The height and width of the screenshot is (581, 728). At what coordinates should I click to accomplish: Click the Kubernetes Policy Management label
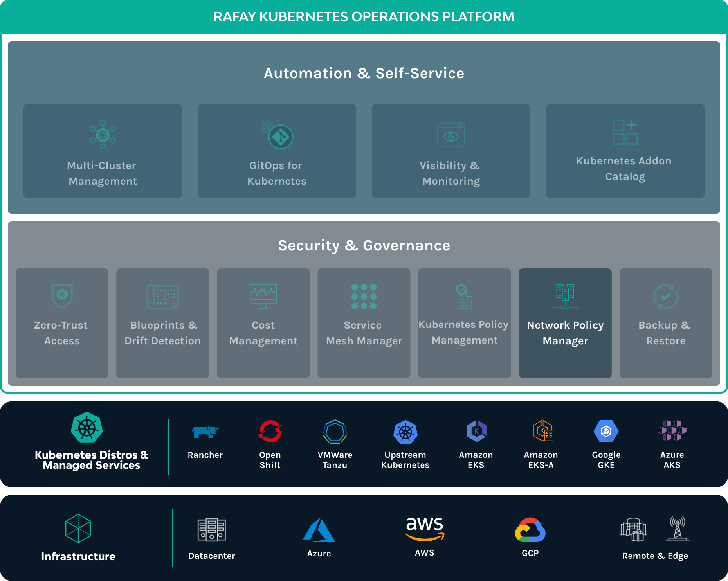click(x=464, y=333)
